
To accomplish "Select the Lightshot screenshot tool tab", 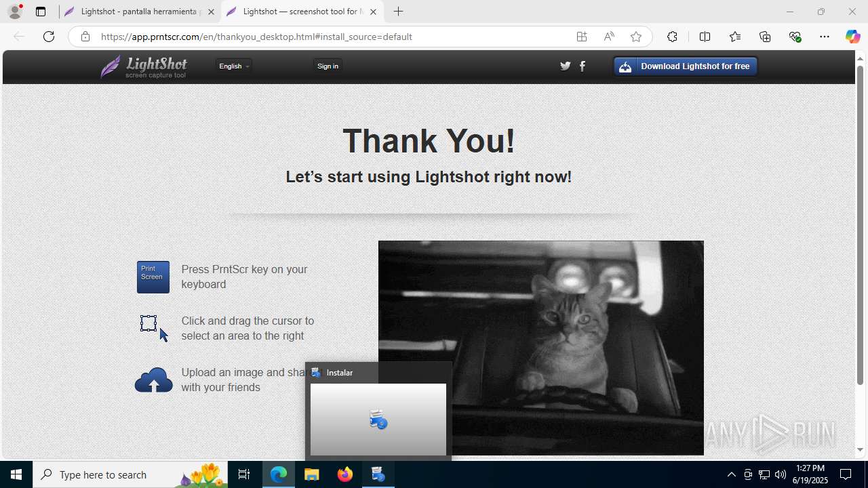I will [301, 12].
